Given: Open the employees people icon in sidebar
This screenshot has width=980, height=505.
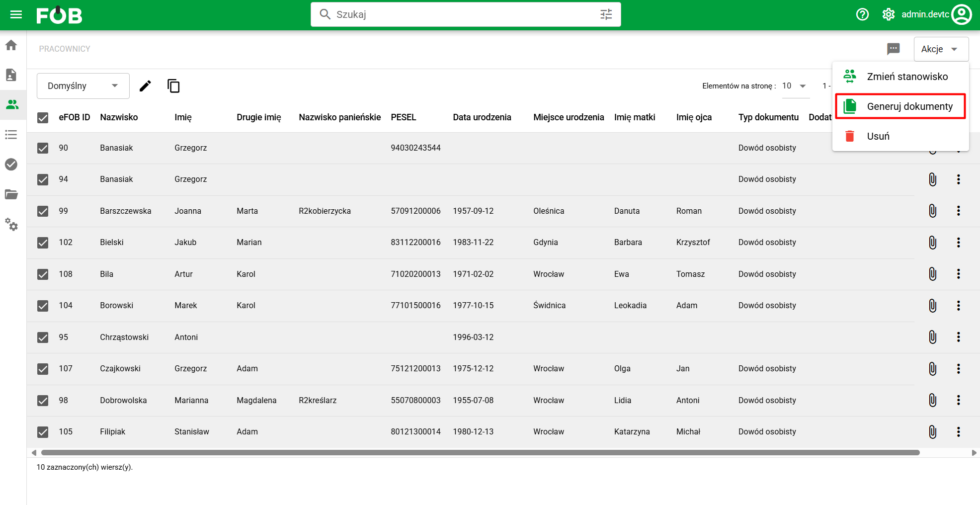Looking at the screenshot, I should (x=12, y=104).
